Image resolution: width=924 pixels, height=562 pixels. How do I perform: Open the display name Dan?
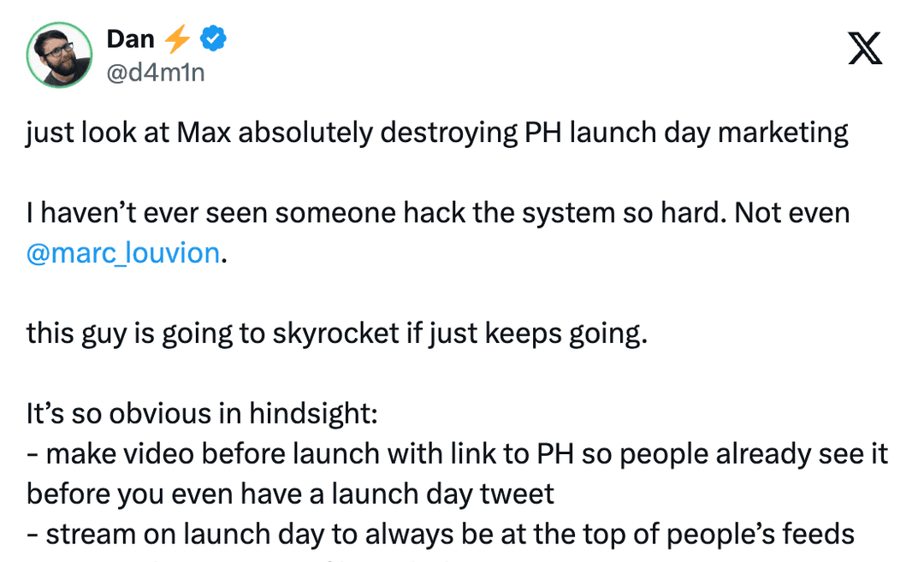coord(130,39)
